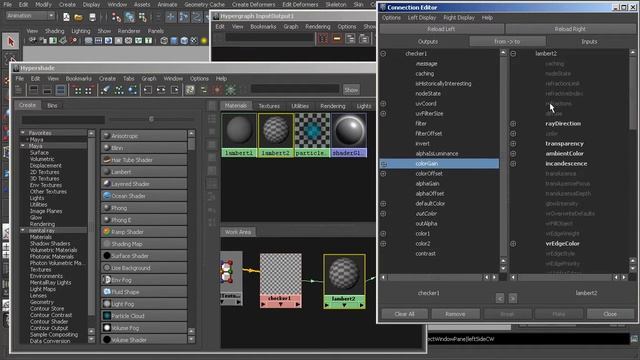Viewport: 640px width, 360px height.
Task: Expand the uvCoord attribute
Action: tap(383, 104)
